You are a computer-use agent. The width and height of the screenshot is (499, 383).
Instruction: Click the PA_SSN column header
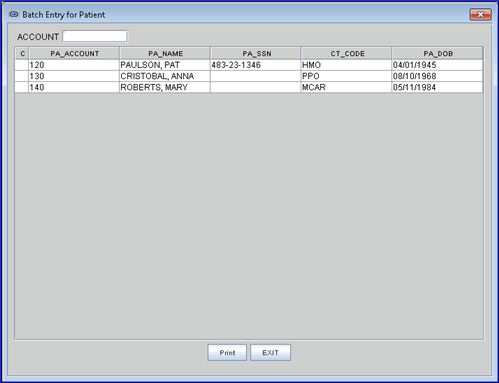click(256, 53)
